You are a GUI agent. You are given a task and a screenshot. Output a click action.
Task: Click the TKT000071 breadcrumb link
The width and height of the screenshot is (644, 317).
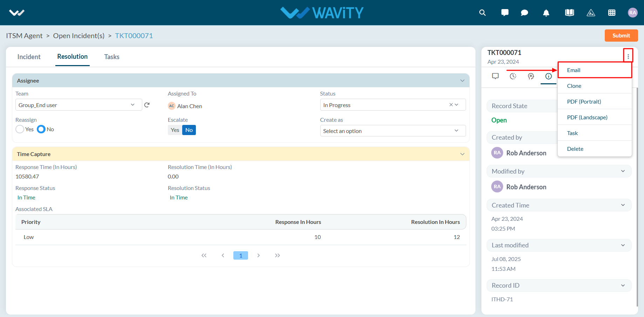134,36
